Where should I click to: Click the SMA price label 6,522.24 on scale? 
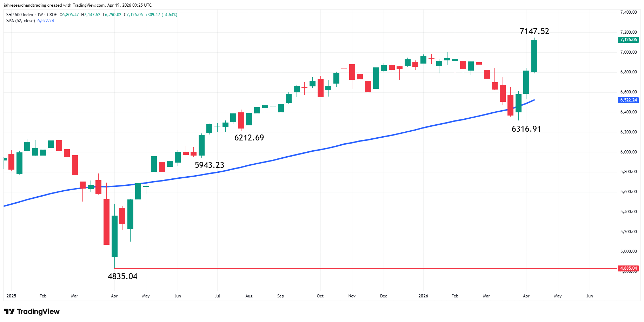[x=629, y=100]
